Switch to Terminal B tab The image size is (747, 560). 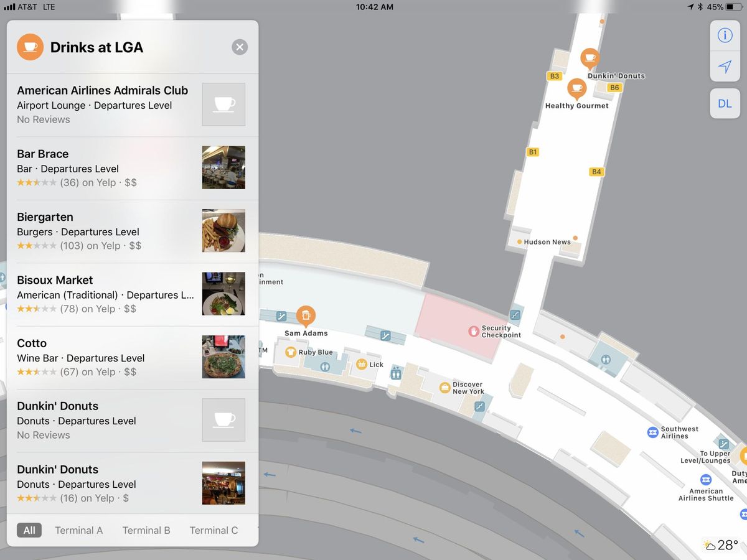(146, 530)
